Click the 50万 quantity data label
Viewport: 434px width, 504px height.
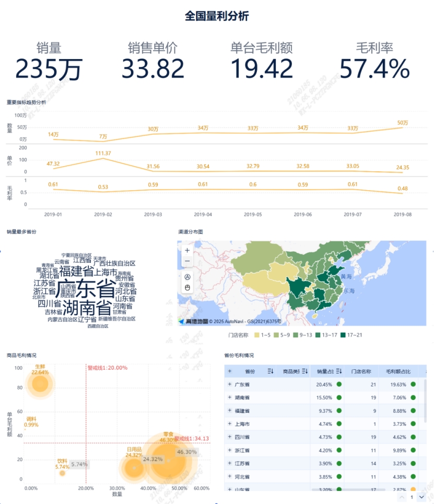pos(403,123)
